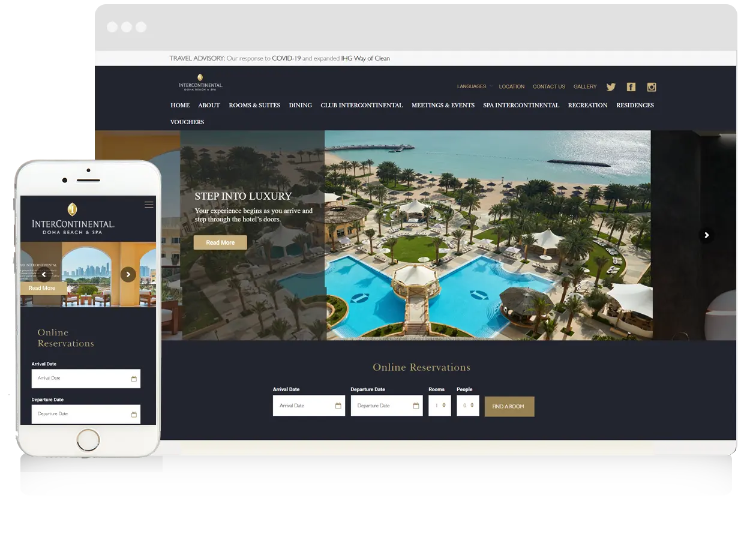Open the hamburger menu on mobile view
Viewport: 756px width, 540px height.
(x=149, y=205)
